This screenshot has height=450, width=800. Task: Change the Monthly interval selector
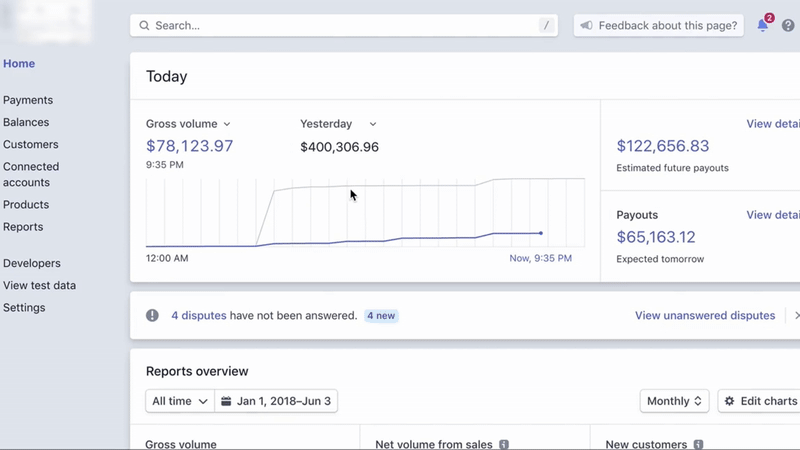[x=674, y=401]
